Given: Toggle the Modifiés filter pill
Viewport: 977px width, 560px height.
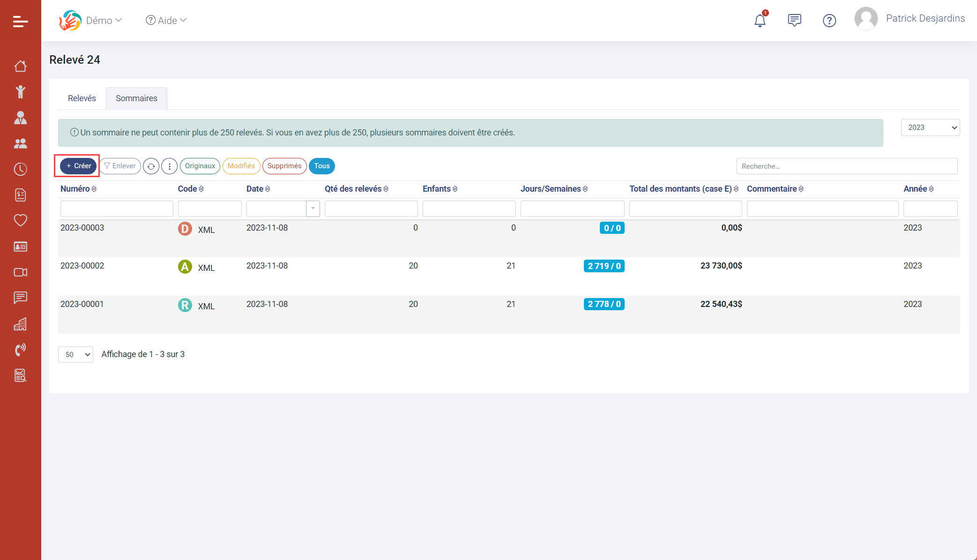Looking at the screenshot, I should 241,166.
